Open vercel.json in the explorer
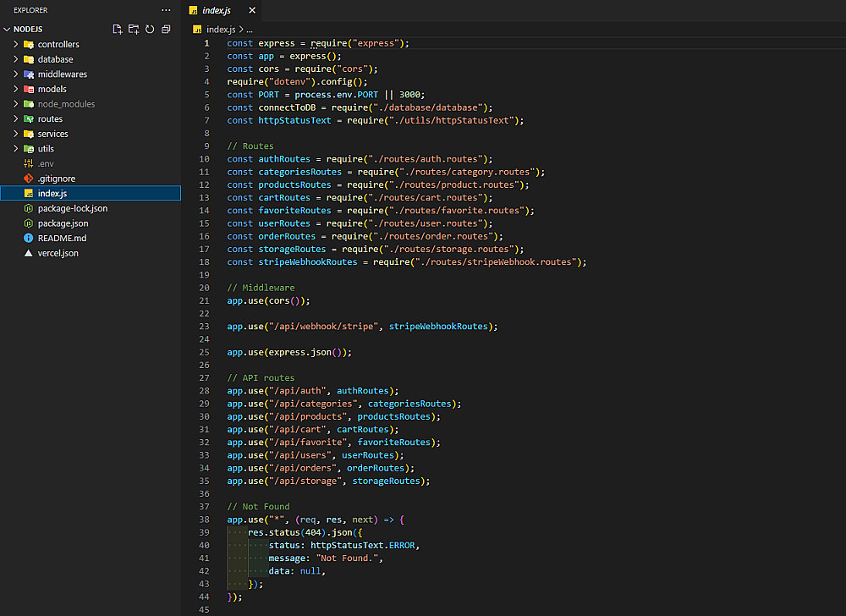846x616 pixels. click(x=58, y=253)
